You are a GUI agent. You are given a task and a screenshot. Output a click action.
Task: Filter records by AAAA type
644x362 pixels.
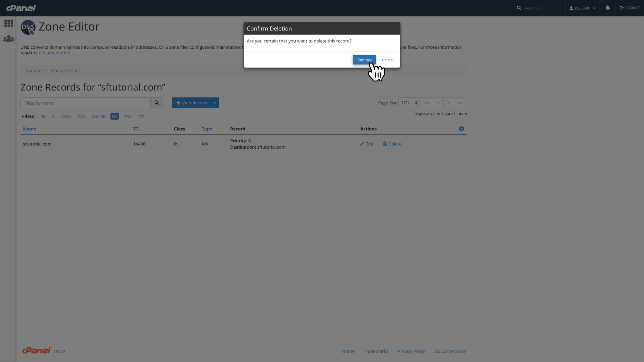(66, 116)
